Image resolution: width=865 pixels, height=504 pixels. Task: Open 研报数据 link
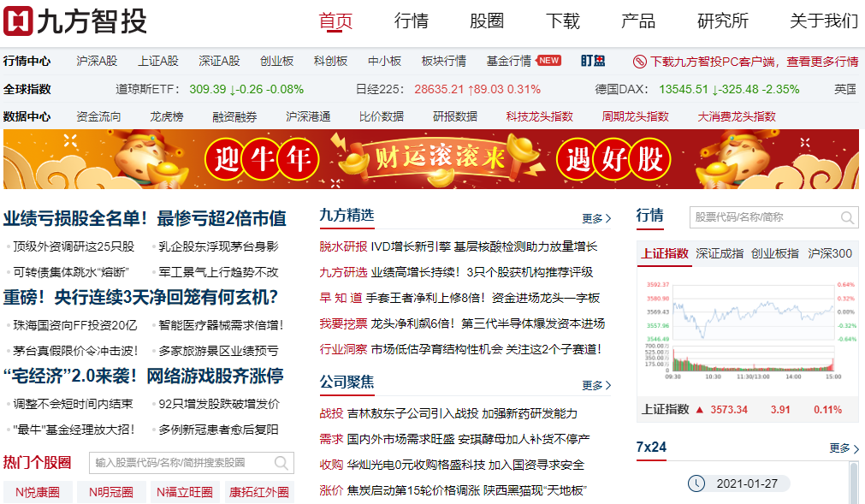(455, 117)
